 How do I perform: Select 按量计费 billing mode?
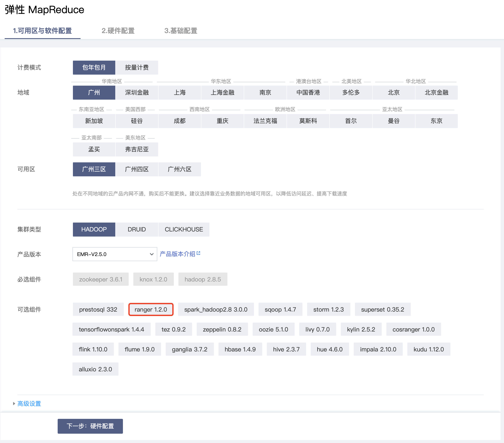point(137,67)
